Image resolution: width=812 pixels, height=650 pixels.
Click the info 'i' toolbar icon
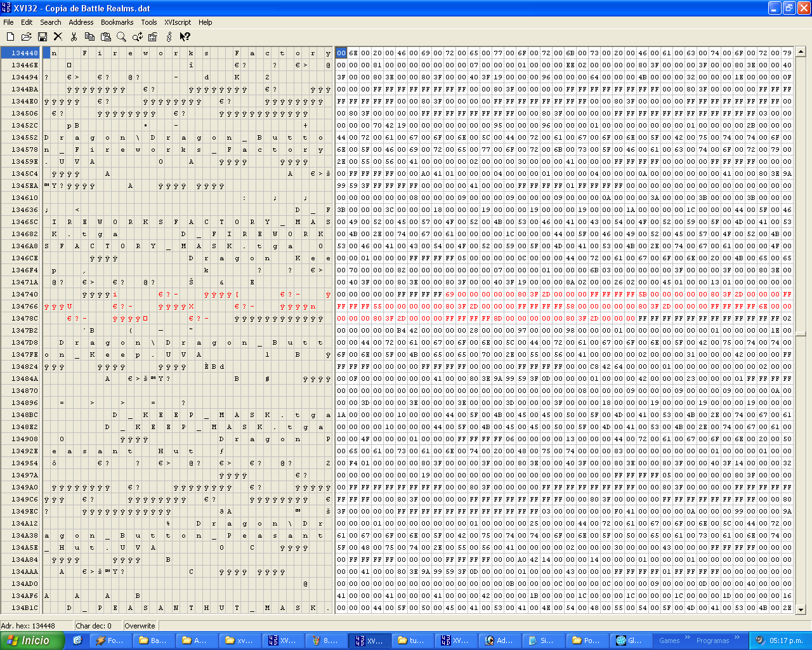coord(169,37)
